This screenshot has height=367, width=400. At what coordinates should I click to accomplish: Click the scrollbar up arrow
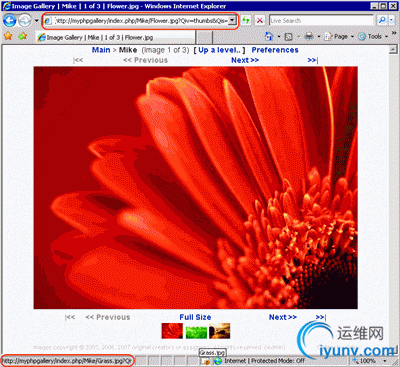pyautogui.click(x=393, y=50)
